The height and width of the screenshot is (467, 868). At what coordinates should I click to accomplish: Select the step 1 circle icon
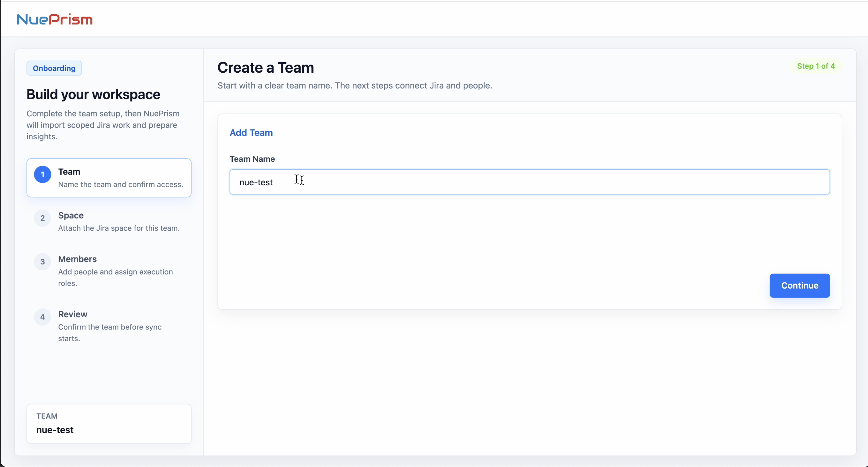[42, 174]
